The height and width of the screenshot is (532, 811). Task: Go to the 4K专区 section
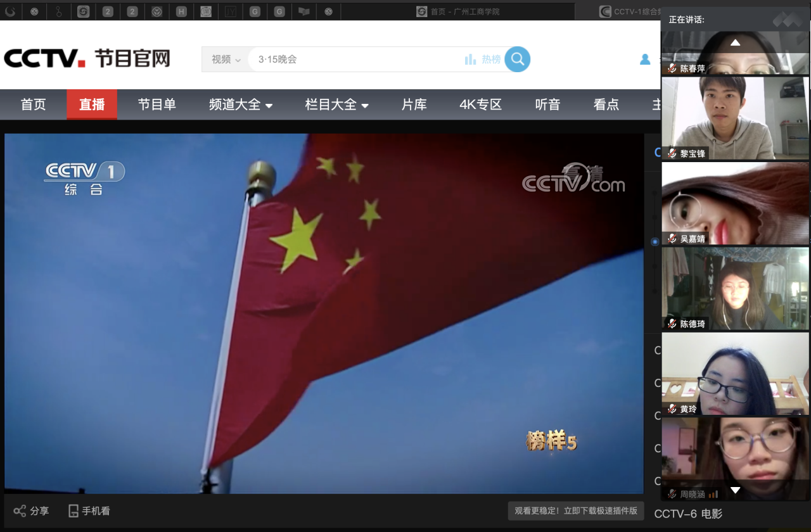point(480,105)
